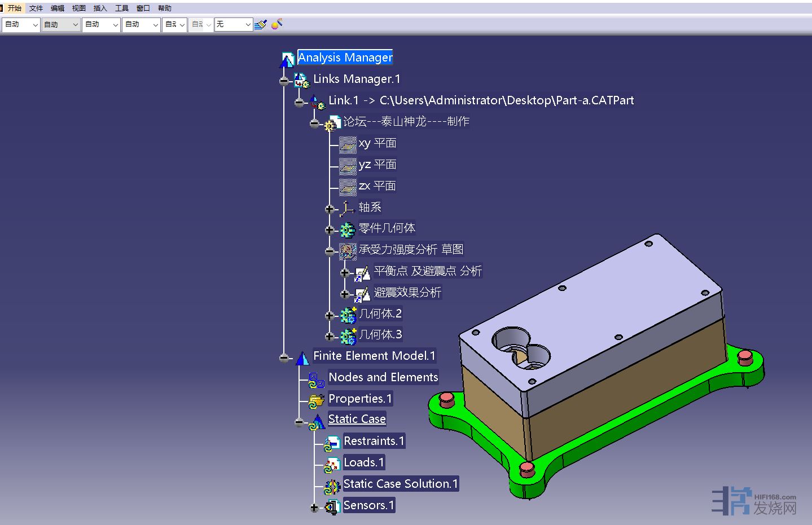Expand the 轴系 tree node

330,209
